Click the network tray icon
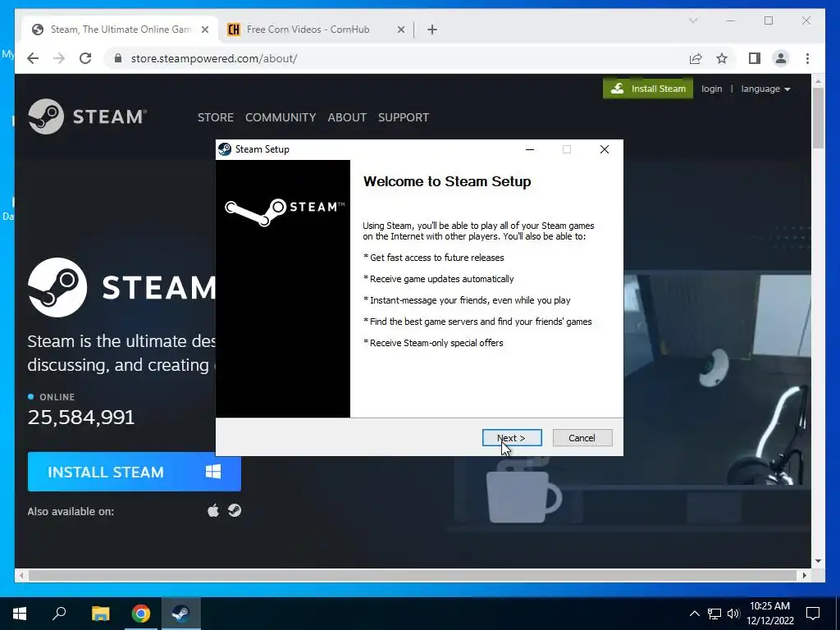 click(714, 614)
